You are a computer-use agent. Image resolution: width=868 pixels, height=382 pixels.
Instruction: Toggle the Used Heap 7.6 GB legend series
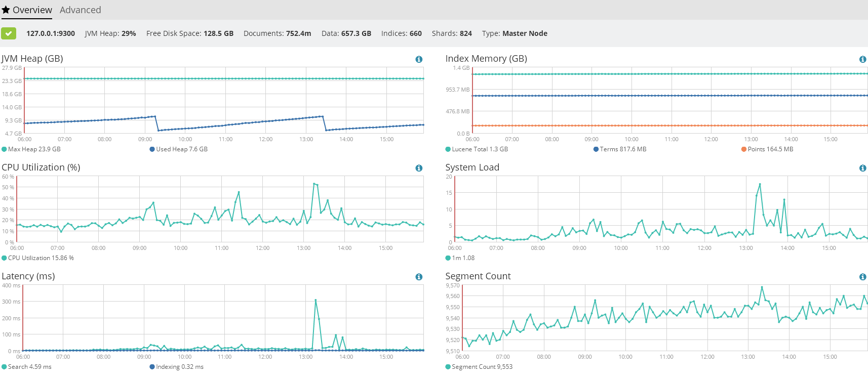[179, 149]
